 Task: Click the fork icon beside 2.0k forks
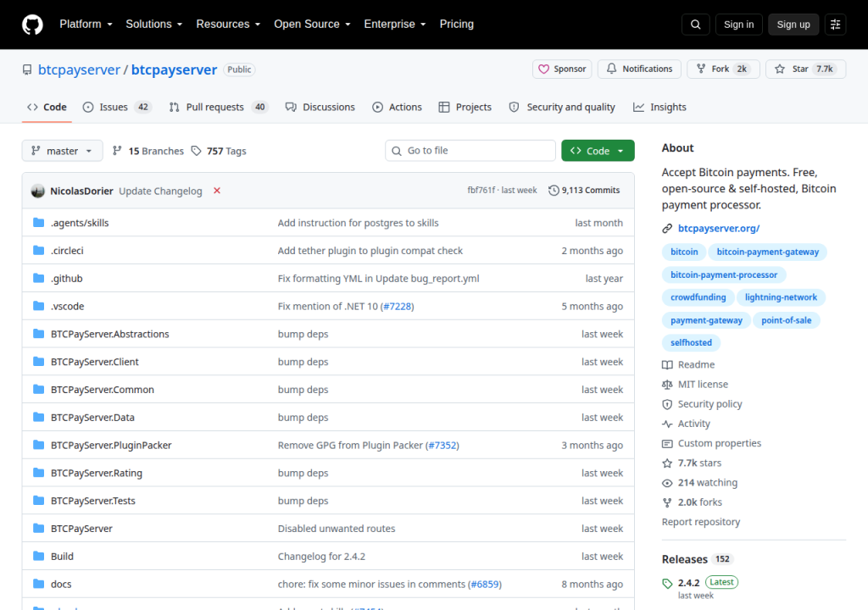pos(667,502)
